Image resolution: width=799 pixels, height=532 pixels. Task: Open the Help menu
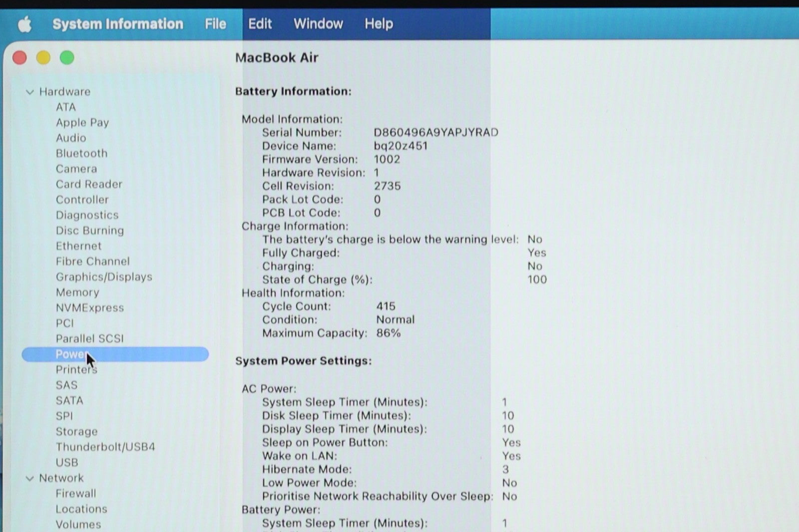coord(379,24)
